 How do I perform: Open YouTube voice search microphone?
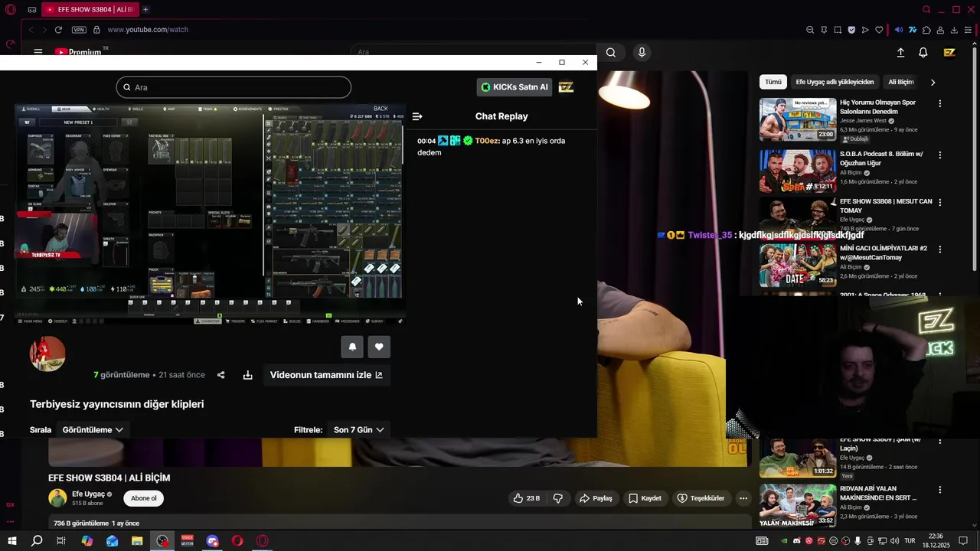pos(642,52)
